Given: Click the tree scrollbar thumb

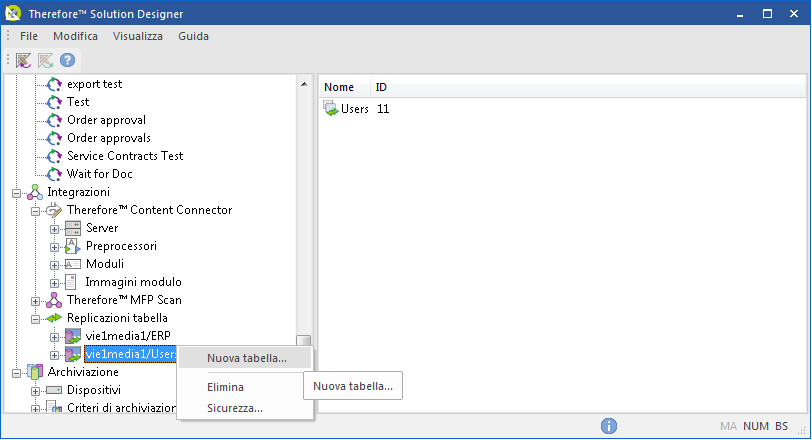Looking at the screenshot, I should (304, 341).
